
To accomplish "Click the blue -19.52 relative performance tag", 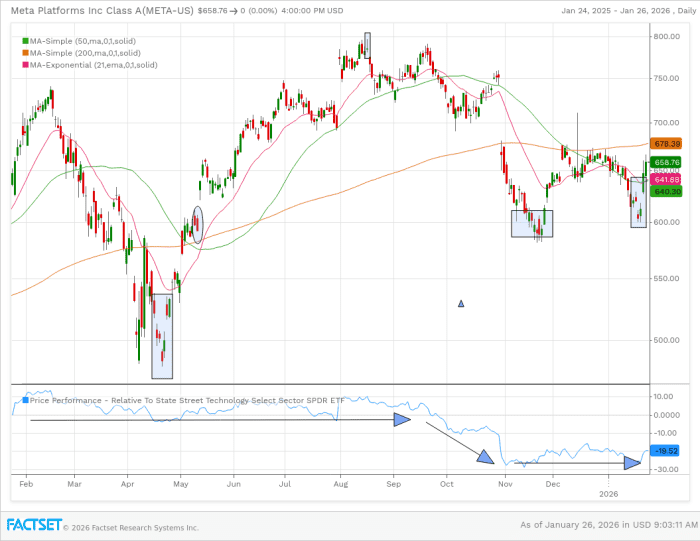I will coord(665,451).
